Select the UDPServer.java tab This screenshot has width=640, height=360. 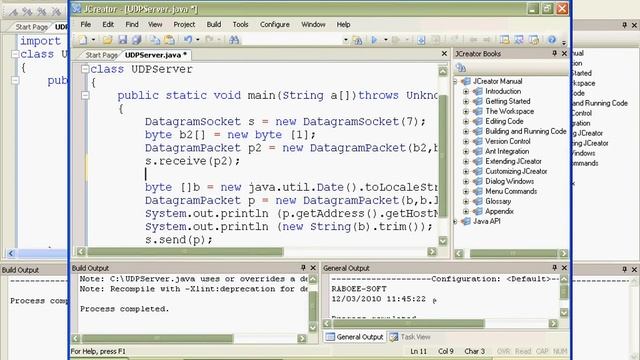[x=156, y=55]
